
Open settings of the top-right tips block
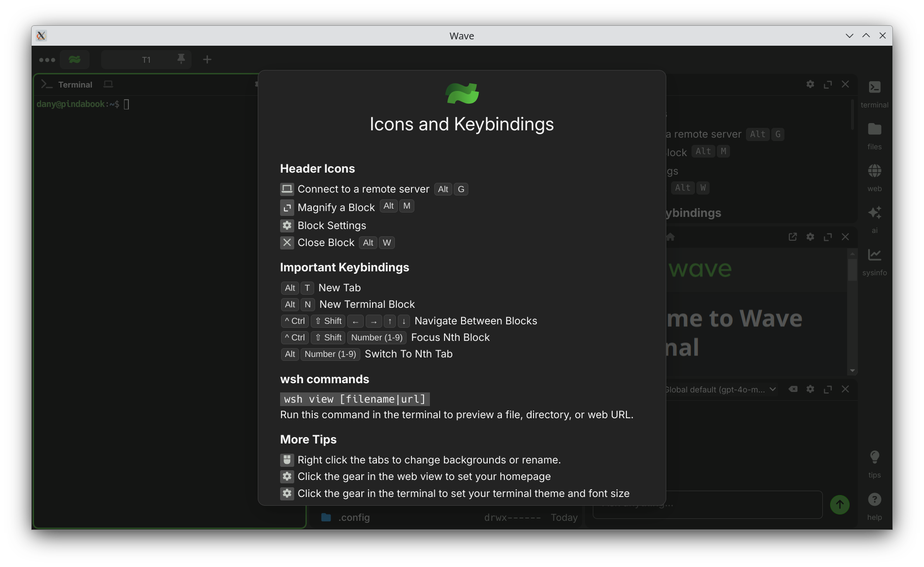tap(810, 84)
